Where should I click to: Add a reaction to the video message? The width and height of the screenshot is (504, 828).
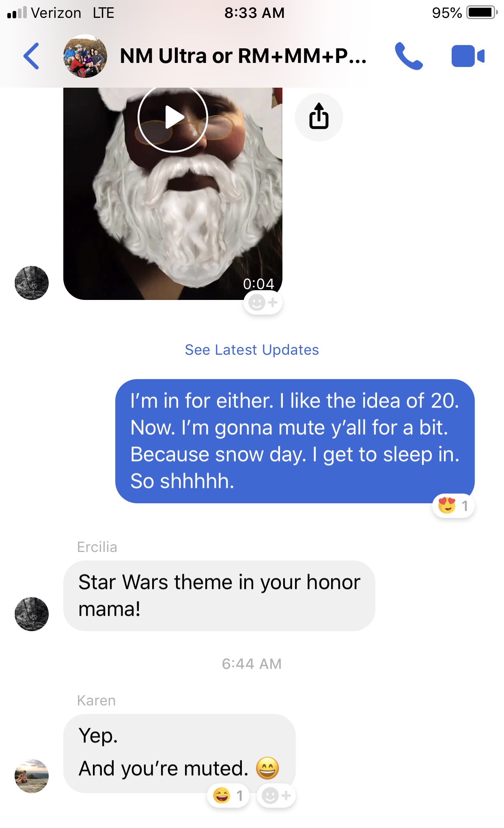pos(263,303)
